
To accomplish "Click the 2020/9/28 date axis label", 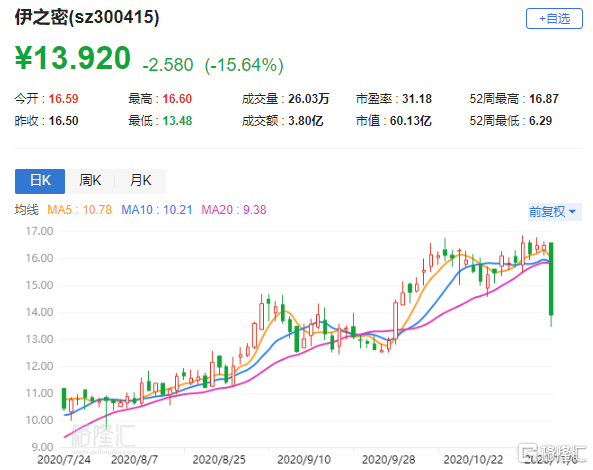I will (389, 459).
